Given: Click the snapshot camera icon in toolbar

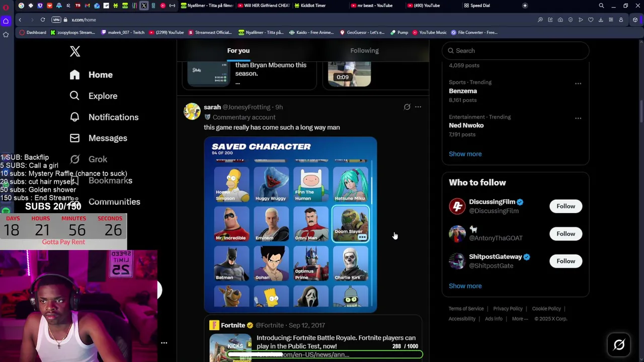Looking at the screenshot, I should click(560, 20).
